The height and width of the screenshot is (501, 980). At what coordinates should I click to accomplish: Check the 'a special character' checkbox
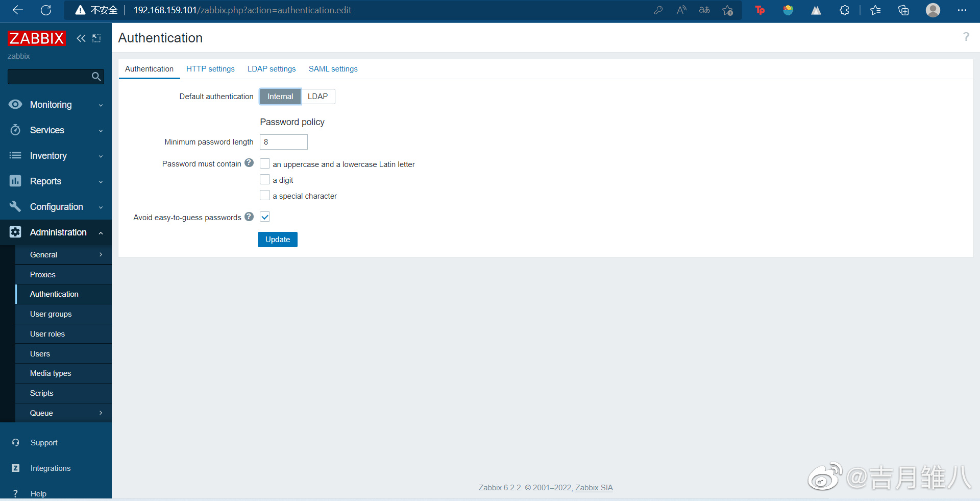pos(265,195)
